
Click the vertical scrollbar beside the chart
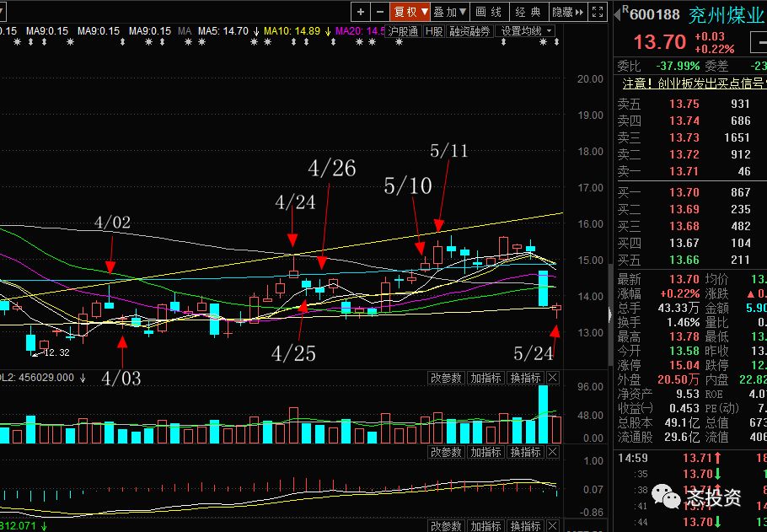pyautogui.click(x=610, y=314)
